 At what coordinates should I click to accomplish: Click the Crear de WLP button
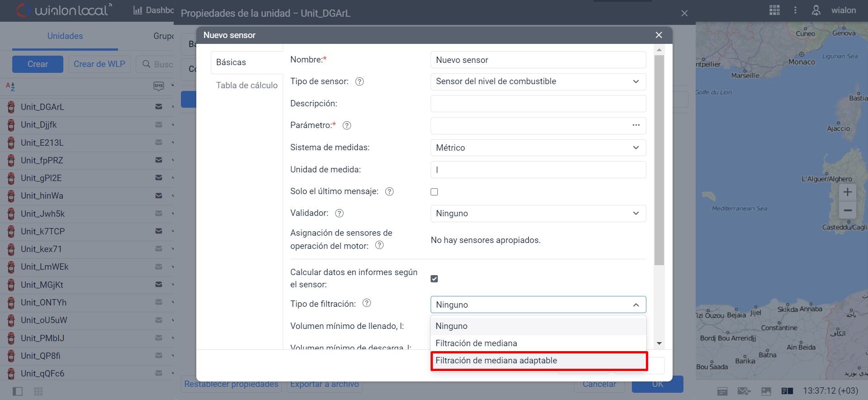(99, 64)
